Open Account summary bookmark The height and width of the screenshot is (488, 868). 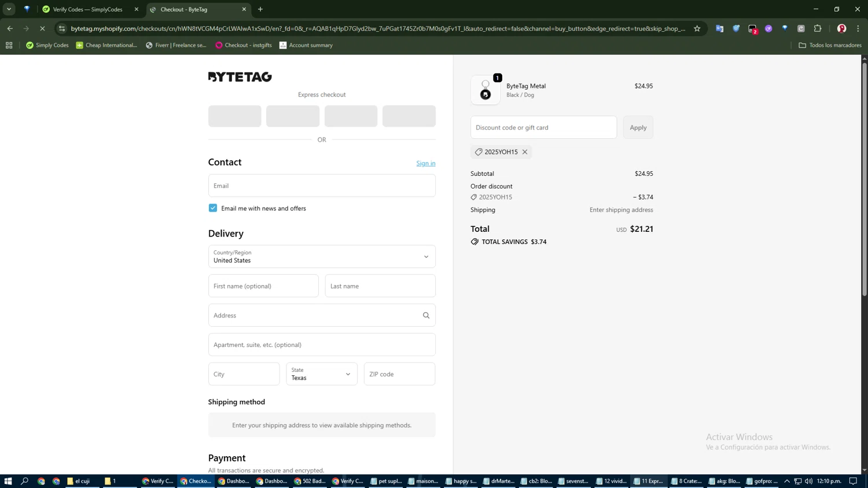click(x=306, y=45)
